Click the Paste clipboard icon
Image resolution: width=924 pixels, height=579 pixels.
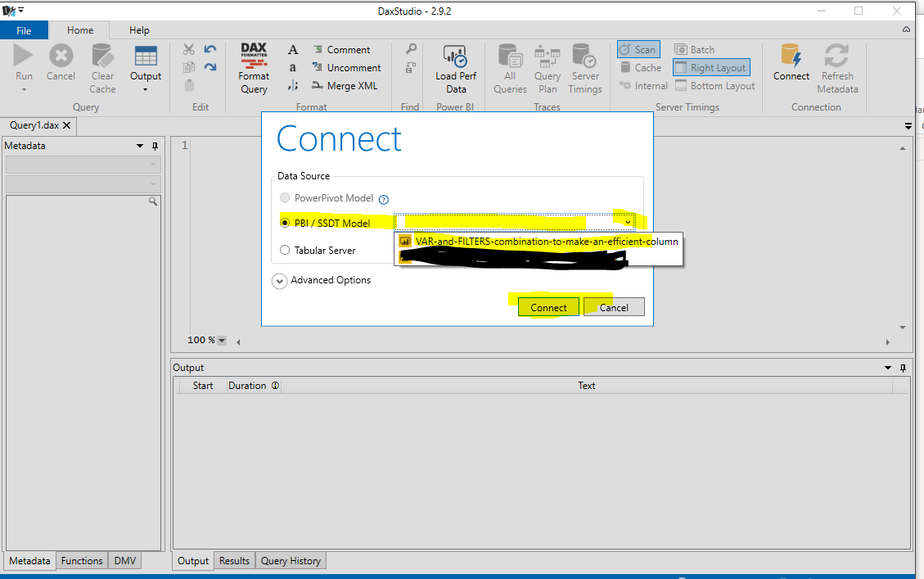coord(189,85)
